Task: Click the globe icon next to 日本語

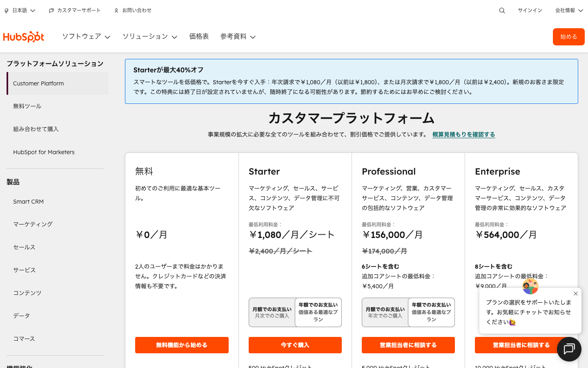Action: pyautogui.click(x=6, y=10)
